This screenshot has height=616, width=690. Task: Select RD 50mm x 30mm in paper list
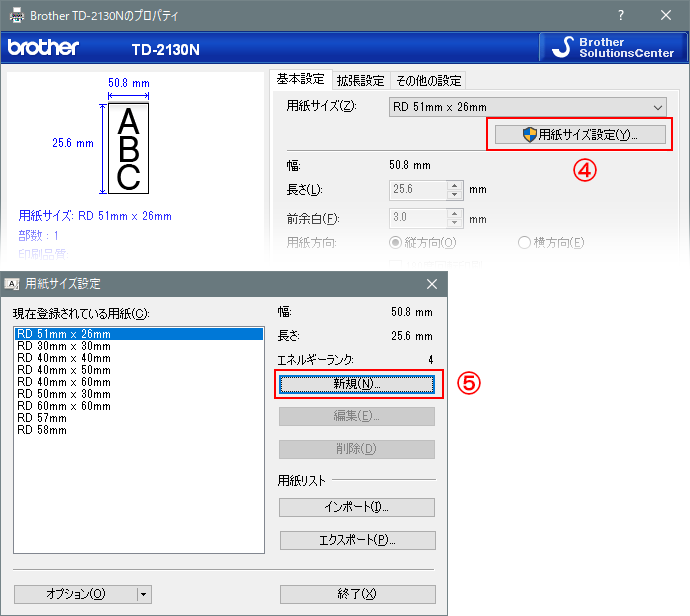click(x=139, y=394)
